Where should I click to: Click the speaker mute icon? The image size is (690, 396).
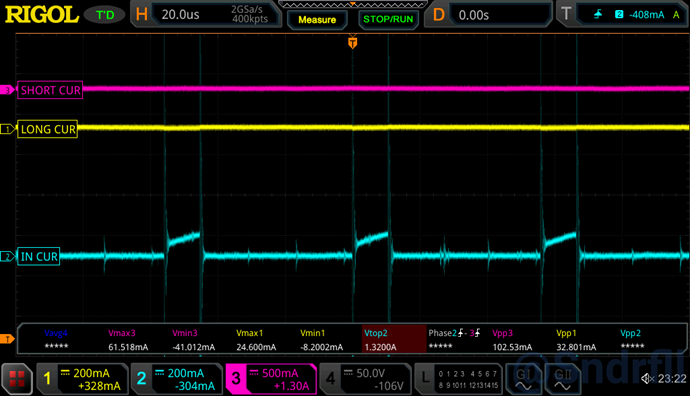(647, 378)
